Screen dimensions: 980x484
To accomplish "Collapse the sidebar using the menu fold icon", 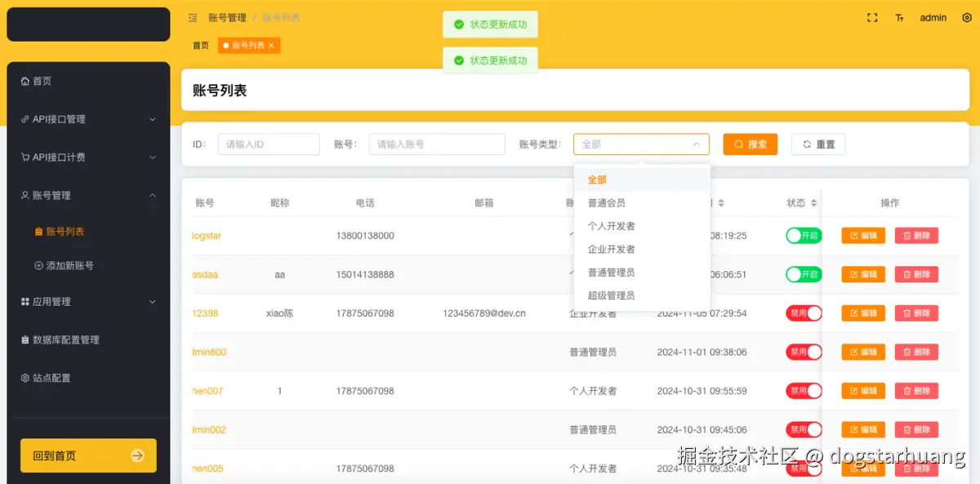I will click(x=193, y=17).
